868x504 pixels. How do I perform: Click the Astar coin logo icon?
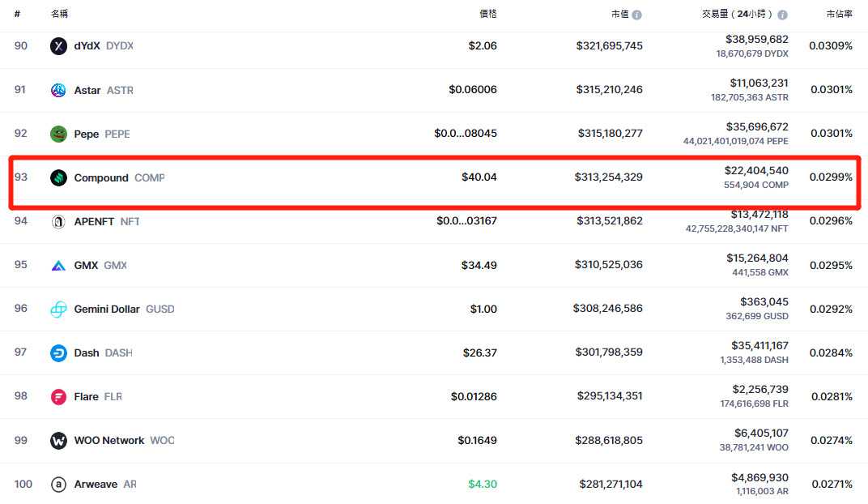[58, 90]
